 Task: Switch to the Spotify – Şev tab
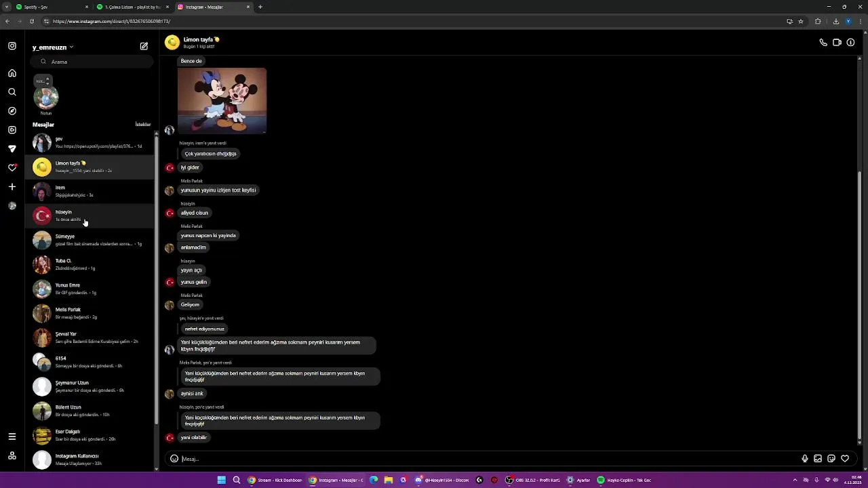pos(53,7)
